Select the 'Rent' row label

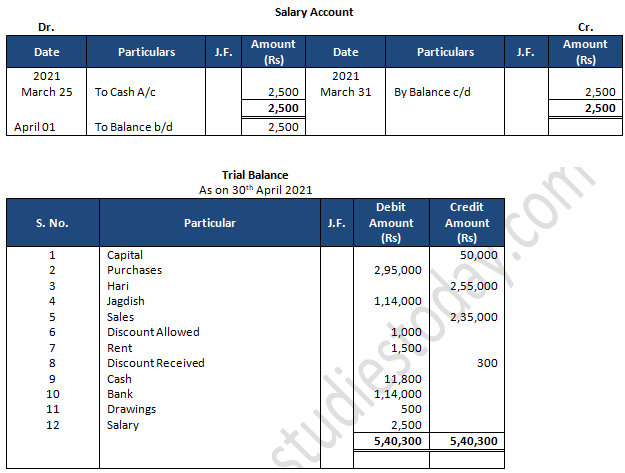120,348
